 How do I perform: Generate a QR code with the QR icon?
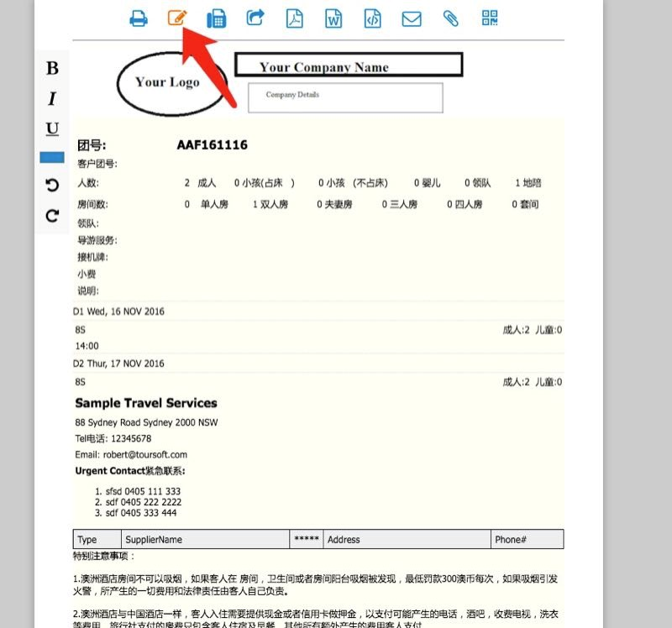pos(490,18)
